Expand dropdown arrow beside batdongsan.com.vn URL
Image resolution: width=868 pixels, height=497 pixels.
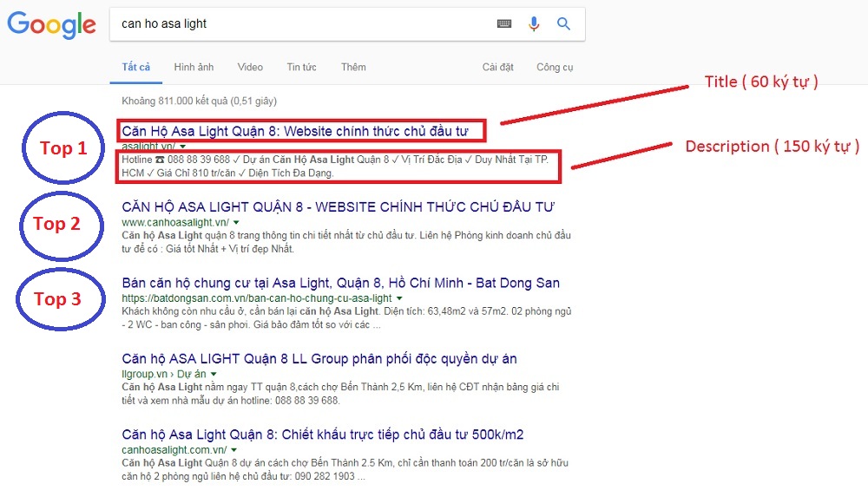398,298
